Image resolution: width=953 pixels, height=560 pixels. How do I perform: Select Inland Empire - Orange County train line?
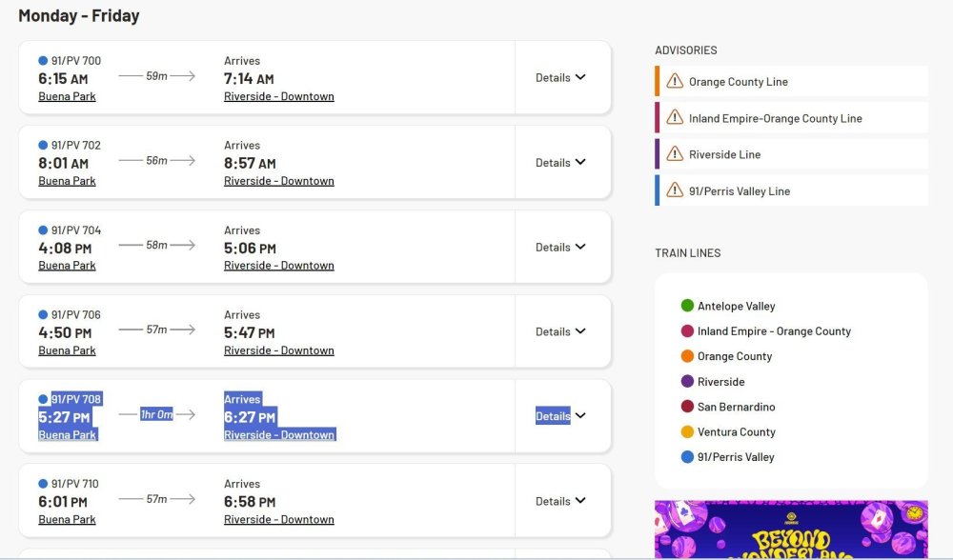(774, 331)
